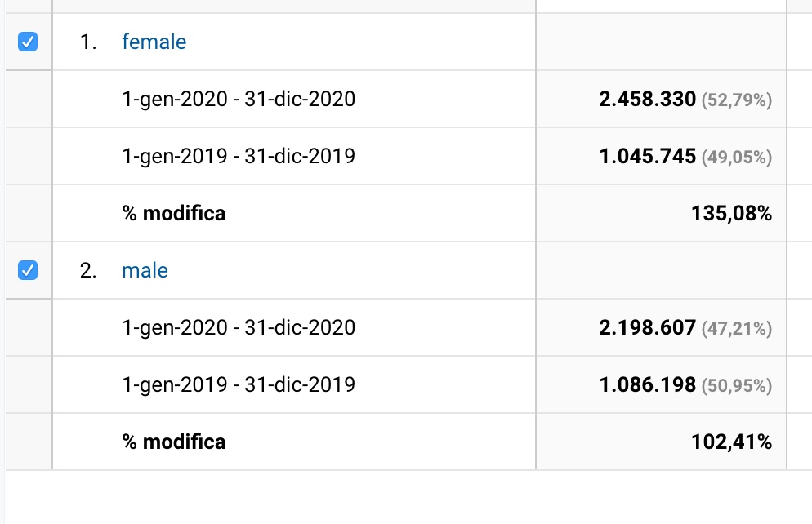
Task: Open the male dimension link
Action: (145, 270)
